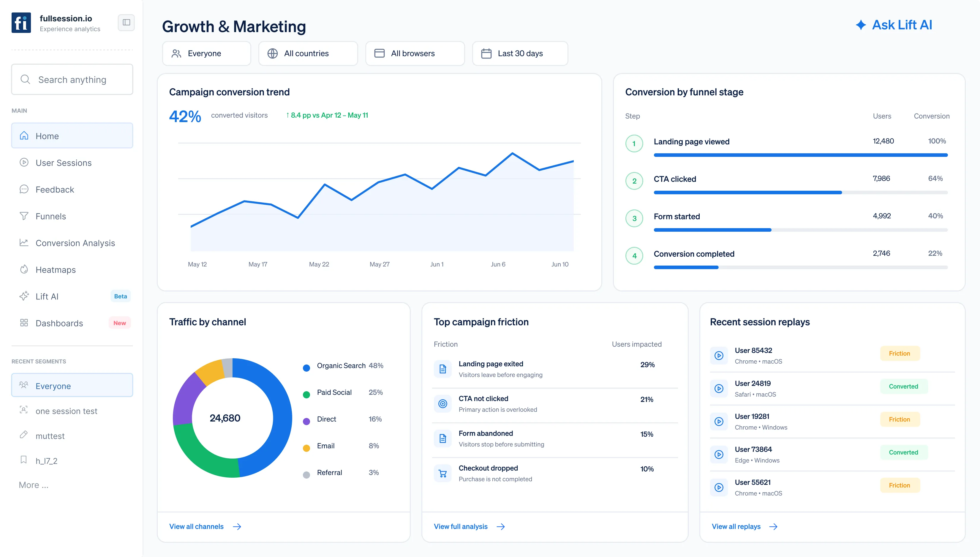Open the All countries filter dropdown
The image size is (980, 557).
pyautogui.click(x=308, y=53)
